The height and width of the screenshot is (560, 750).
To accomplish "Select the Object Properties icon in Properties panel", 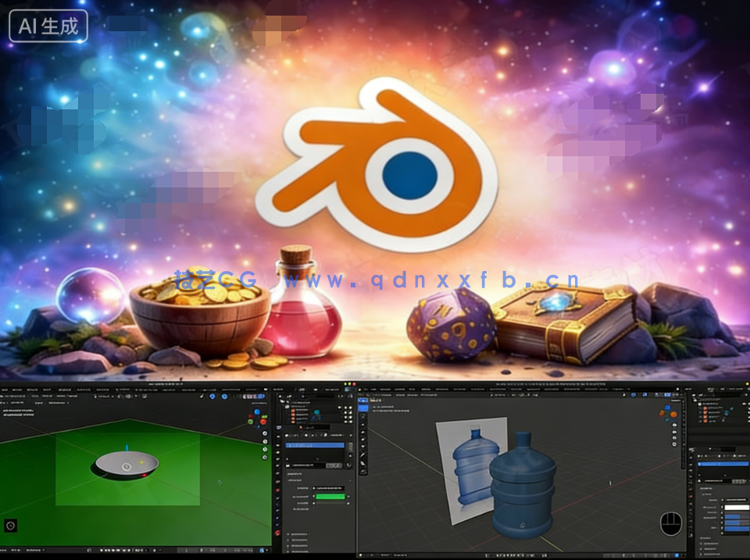I will click(278, 466).
